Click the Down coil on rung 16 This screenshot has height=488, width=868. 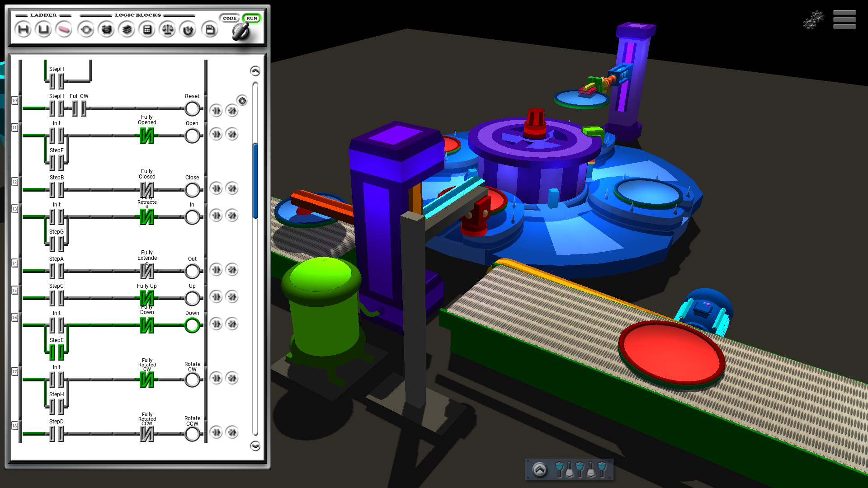pyautogui.click(x=192, y=324)
